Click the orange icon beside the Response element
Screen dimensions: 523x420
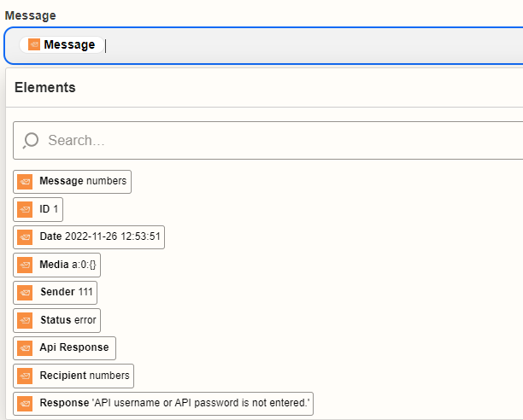26,404
